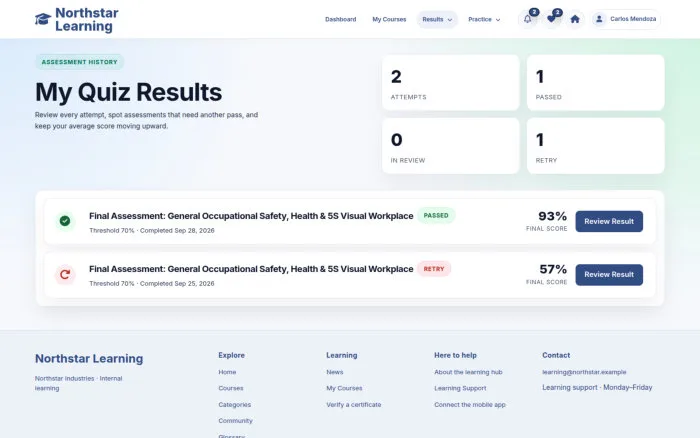Image resolution: width=700 pixels, height=438 pixels.
Task: Click the green checkmark icon on passed attempt
Action: click(65, 221)
